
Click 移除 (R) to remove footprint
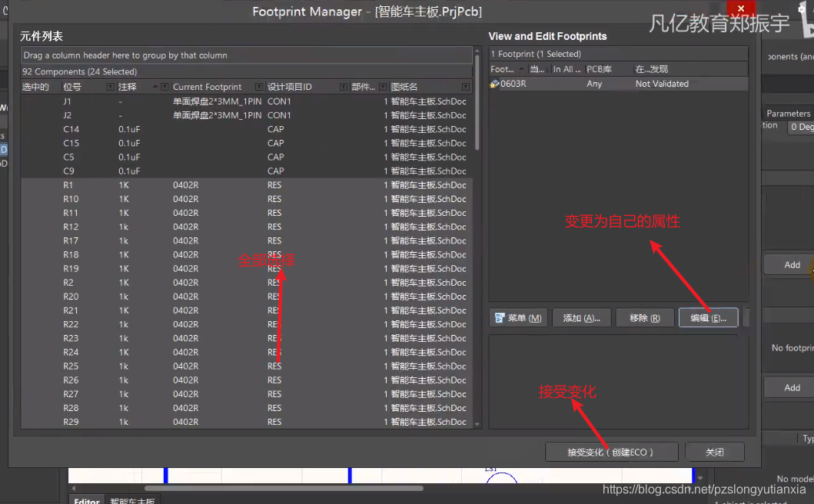(x=644, y=318)
